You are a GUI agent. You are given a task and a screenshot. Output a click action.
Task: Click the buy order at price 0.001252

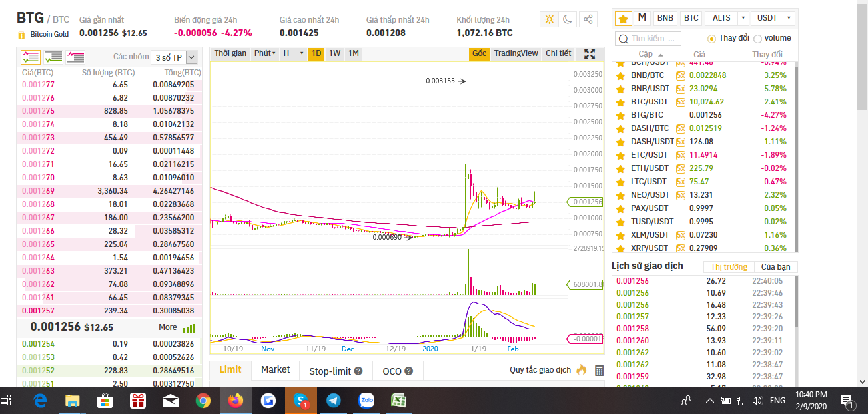click(x=109, y=371)
